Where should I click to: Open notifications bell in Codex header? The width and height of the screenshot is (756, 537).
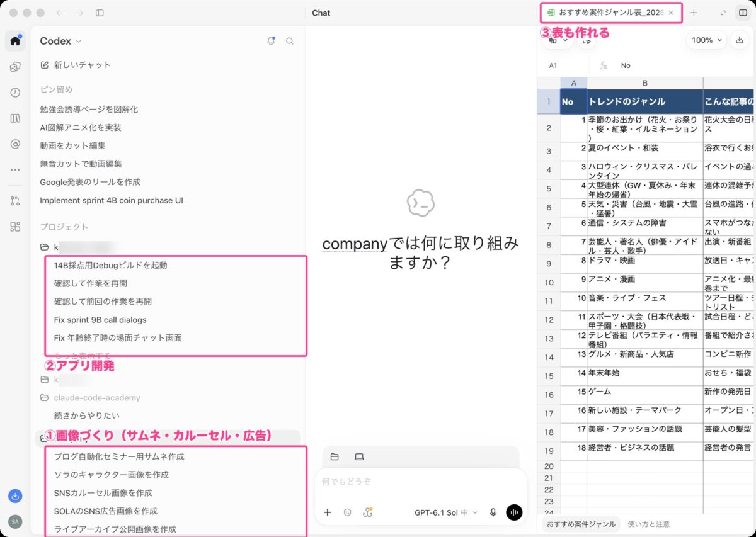pos(271,41)
